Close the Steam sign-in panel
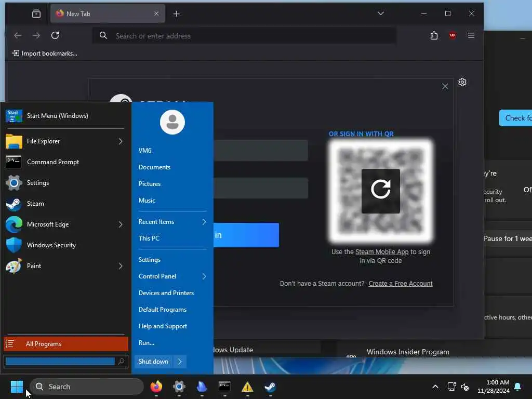 pos(445,87)
